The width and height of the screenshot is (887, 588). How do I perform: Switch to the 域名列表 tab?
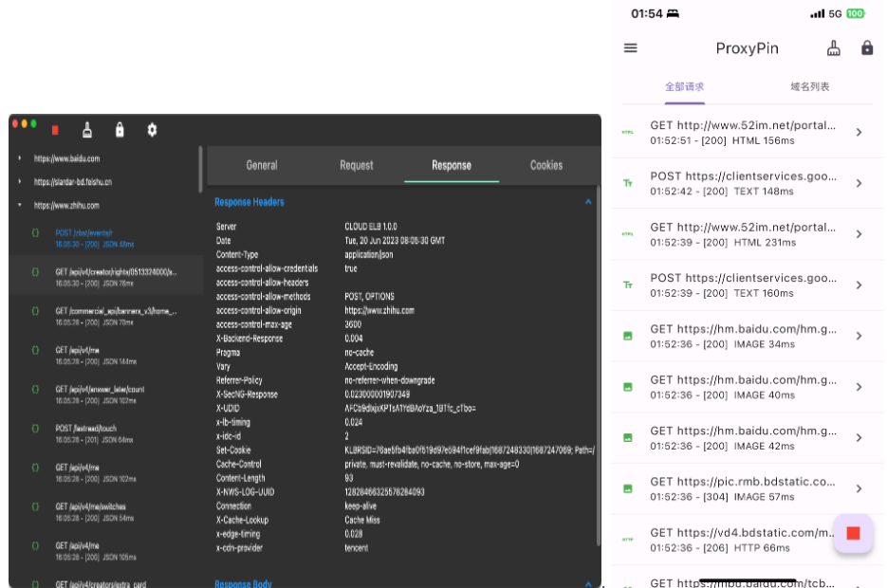[809, 86]
